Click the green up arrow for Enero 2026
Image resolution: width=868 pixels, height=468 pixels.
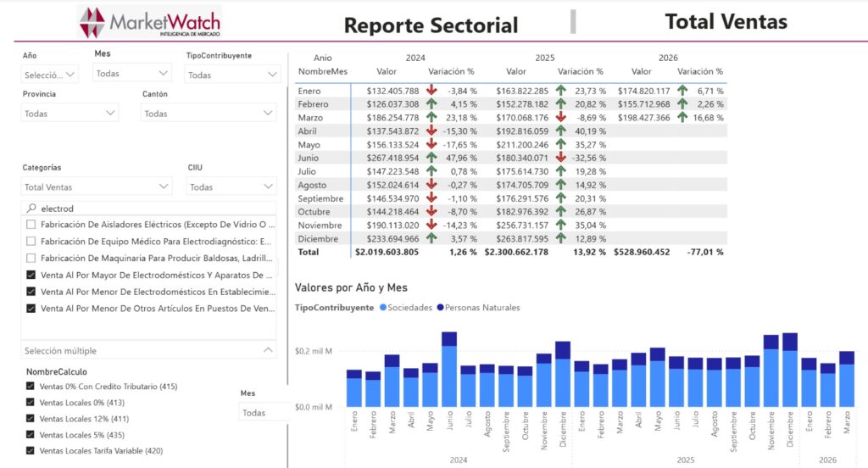(682, 90)
